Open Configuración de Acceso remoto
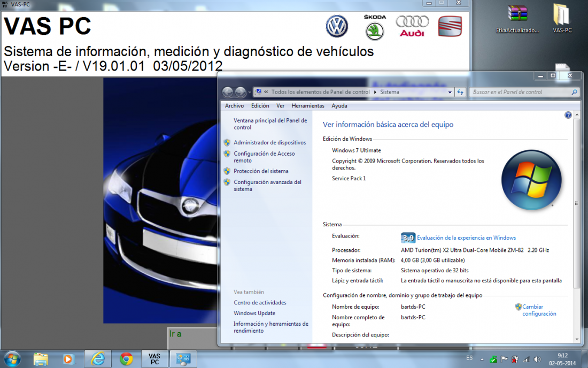Image resolution: width=588 pixels, height=368 pixels. point(264,157)
